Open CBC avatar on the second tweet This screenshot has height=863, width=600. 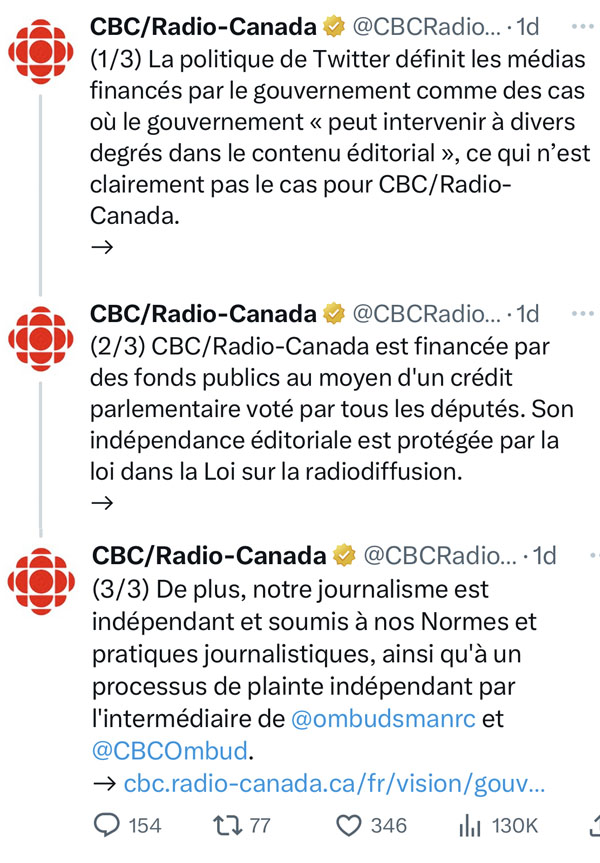point(41,339)
